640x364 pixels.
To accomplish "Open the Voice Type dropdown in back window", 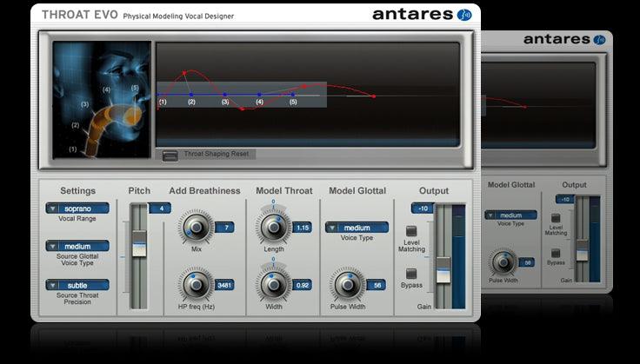I will (510, 215).
